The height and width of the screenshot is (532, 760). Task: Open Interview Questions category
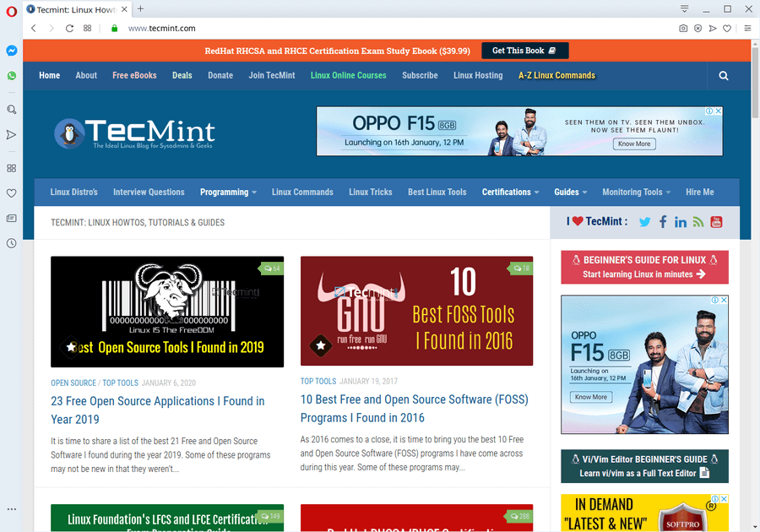(x=149, y=192)
